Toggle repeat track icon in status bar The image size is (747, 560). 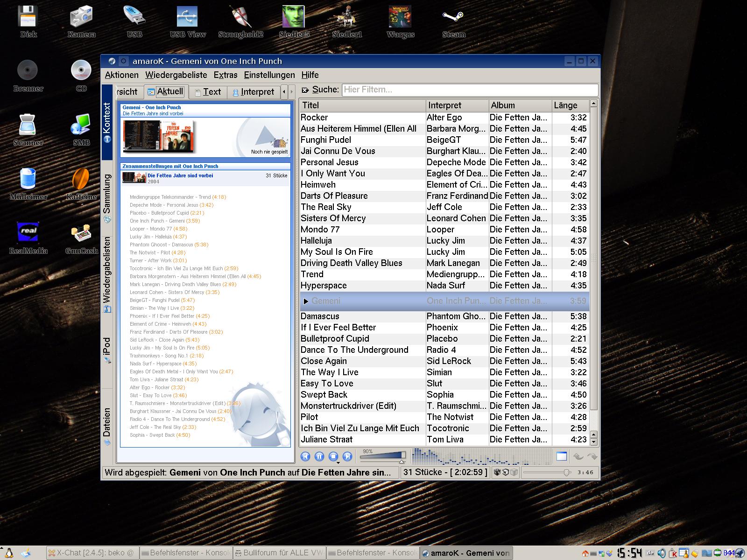[x=506, y=472]
